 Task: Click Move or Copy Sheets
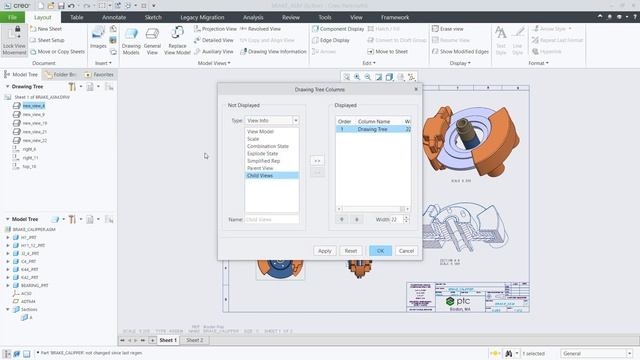coord(57,51)
